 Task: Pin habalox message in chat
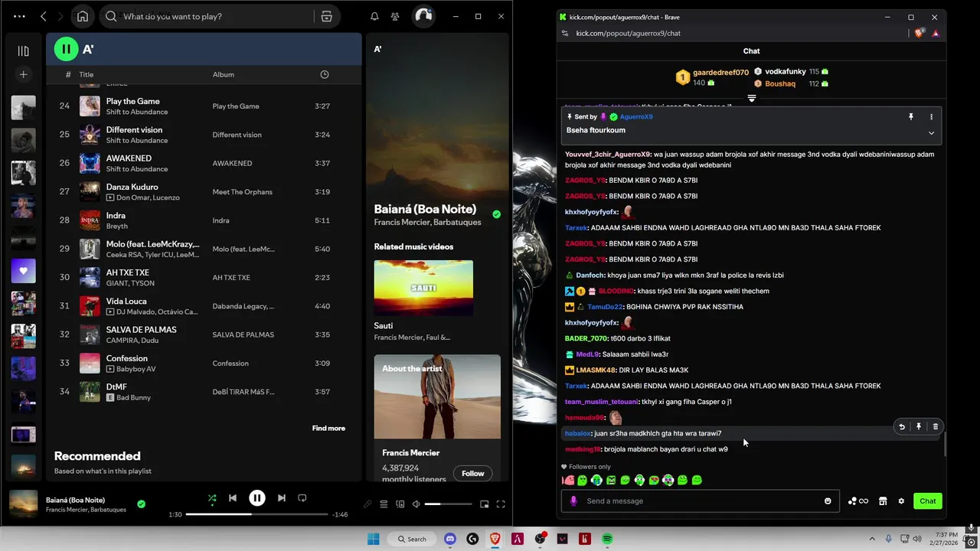pyautogui.click(x=919, y=427)
